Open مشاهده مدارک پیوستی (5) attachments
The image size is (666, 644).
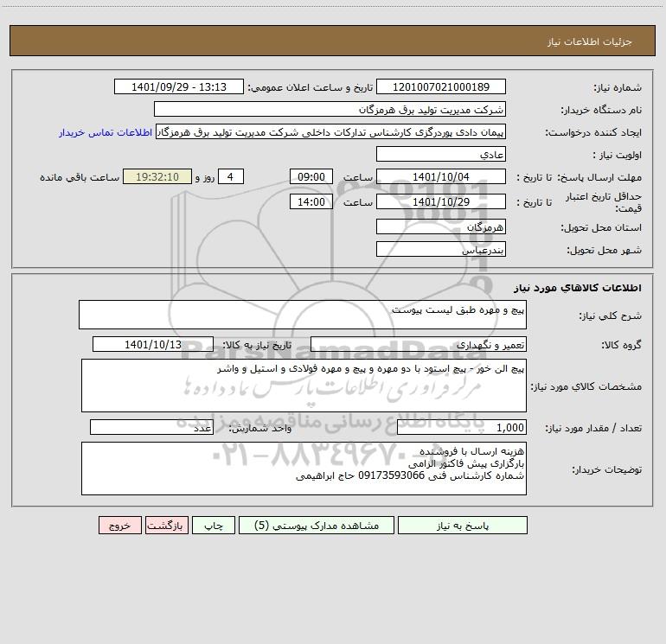[x=317, y=526]
